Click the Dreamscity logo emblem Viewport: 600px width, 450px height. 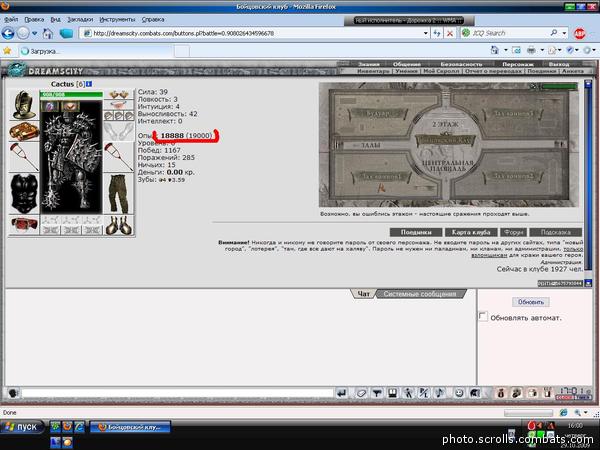coord(16,70)
